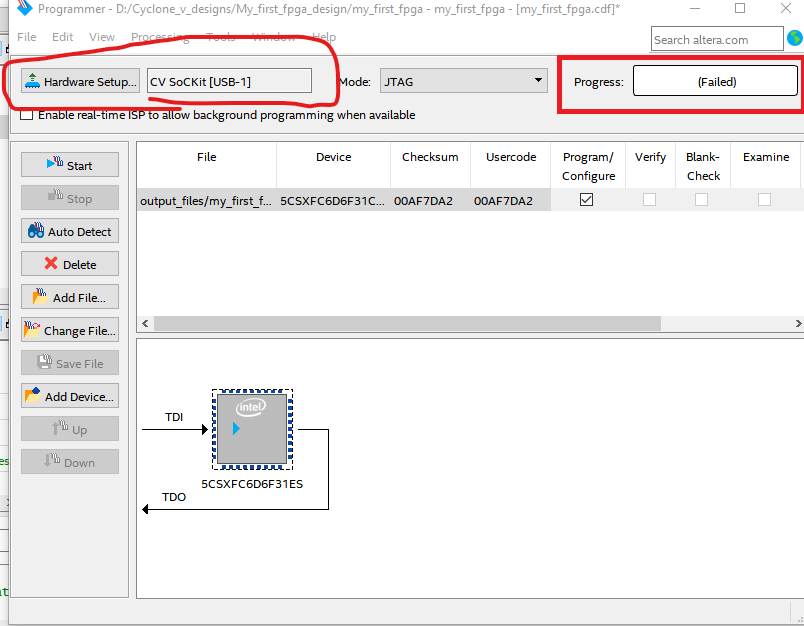Select the Intel 5CSXFC6D6F31ES chip in the chain
The image size is (804, 626).
point(252,429)
